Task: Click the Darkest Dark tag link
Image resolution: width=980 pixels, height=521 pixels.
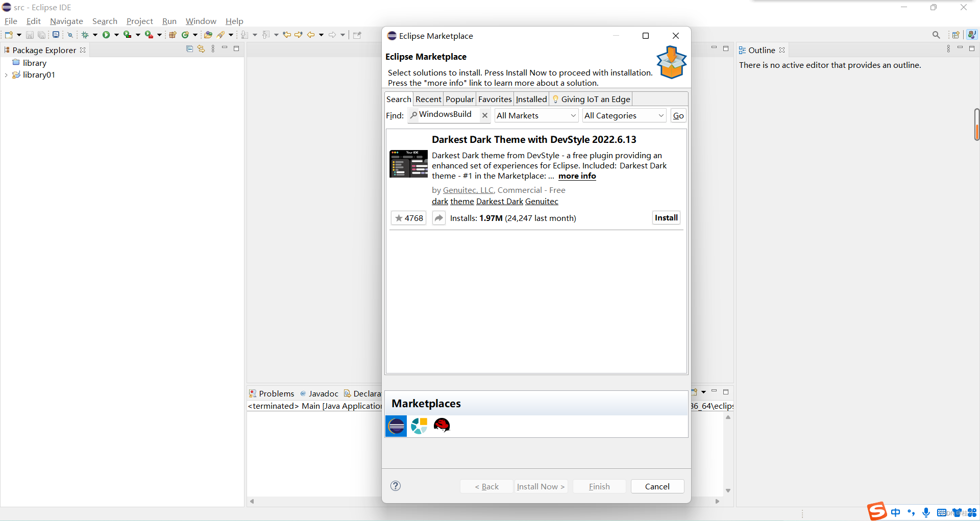Action: [500, 202]
